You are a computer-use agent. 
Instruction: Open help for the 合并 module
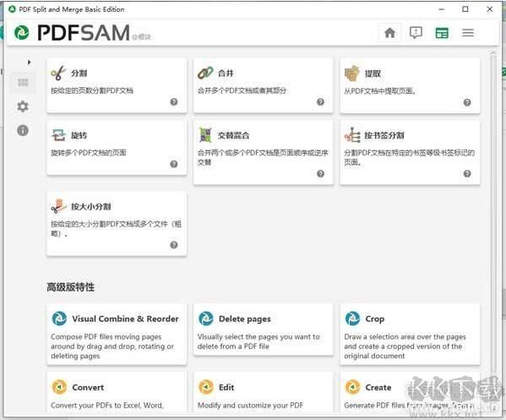[320, 102]
